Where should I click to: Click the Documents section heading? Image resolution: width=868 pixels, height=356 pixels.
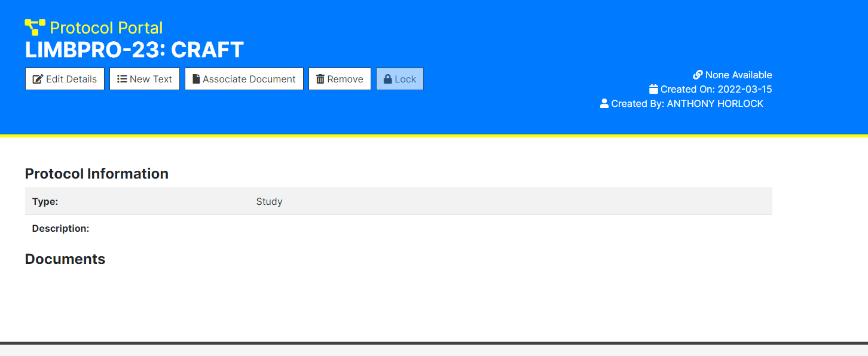click(65, 259)
